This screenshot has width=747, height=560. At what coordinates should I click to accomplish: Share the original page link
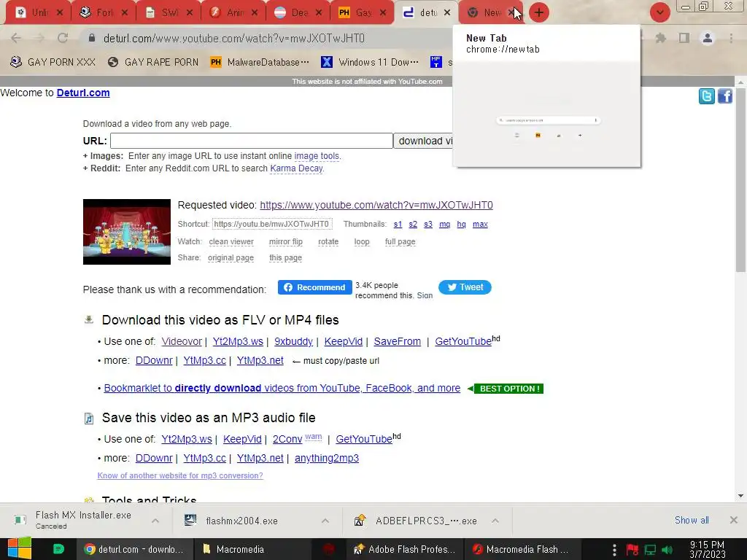pyautogui.click(x=231, y=257)
